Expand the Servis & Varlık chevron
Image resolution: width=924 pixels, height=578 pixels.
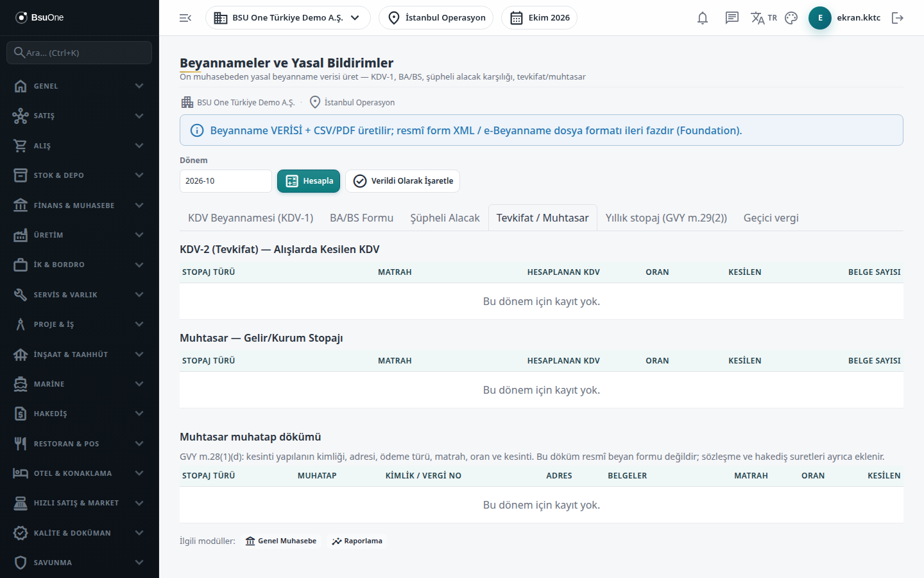tap(139, 295)
